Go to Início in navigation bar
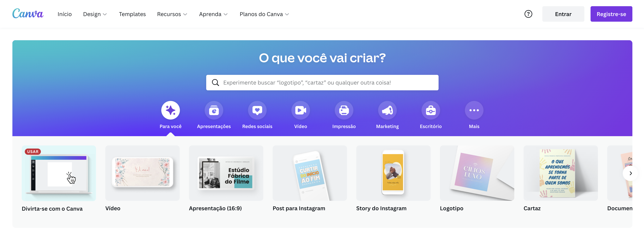 click(64, 14)
